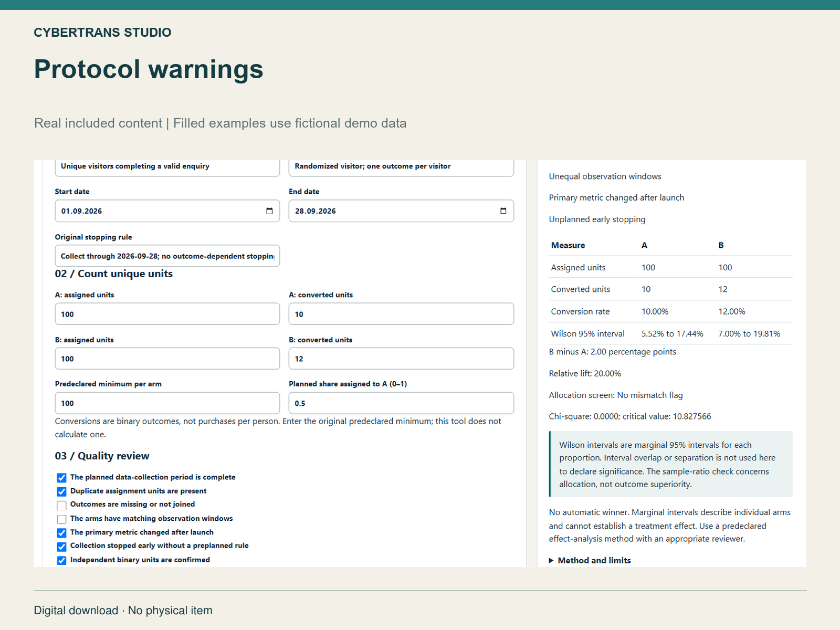Screen dimensions: 840x630
Task: Click the 'Protocol warnings' page title
Action: [x=149, y=69]
